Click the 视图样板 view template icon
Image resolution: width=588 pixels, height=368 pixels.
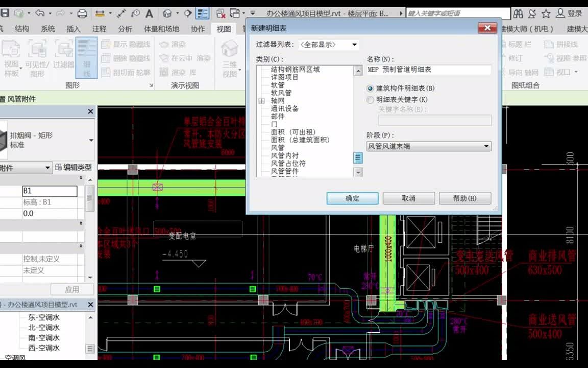(x=11, y=56)
